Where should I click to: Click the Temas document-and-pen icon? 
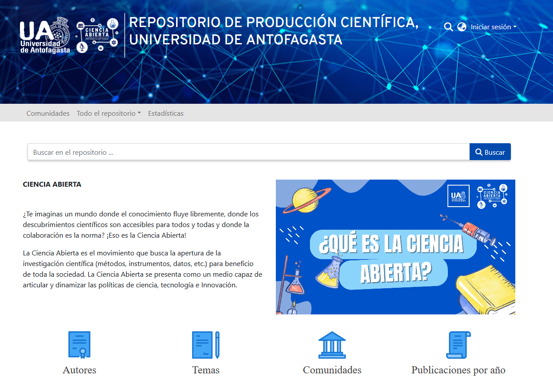(206, 345)
